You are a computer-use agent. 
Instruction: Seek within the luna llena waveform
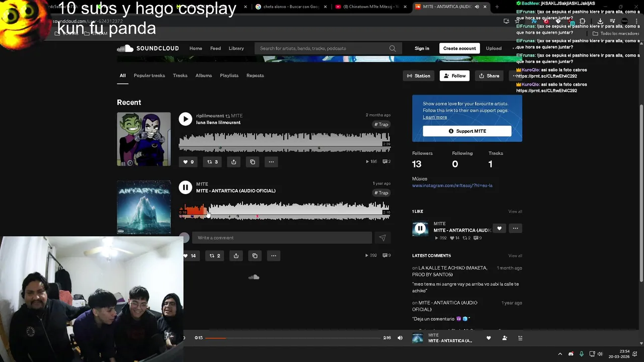coord(284,142)
